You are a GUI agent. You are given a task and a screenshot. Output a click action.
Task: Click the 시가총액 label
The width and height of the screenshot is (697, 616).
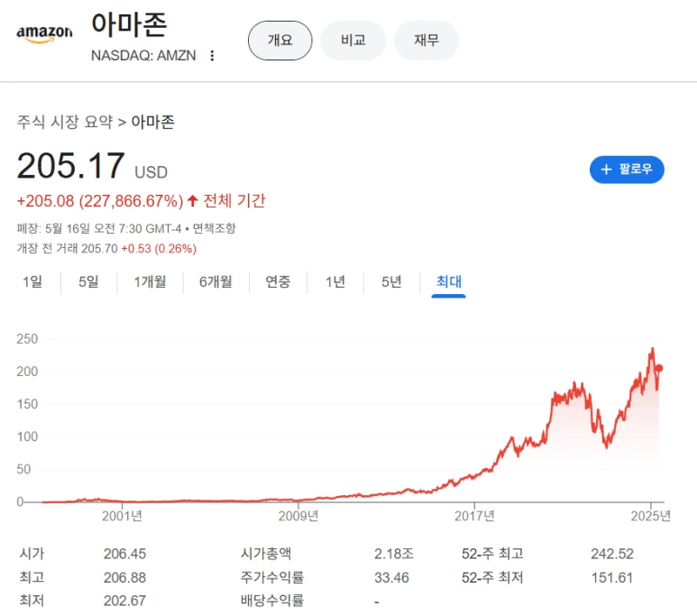(266, 554)
